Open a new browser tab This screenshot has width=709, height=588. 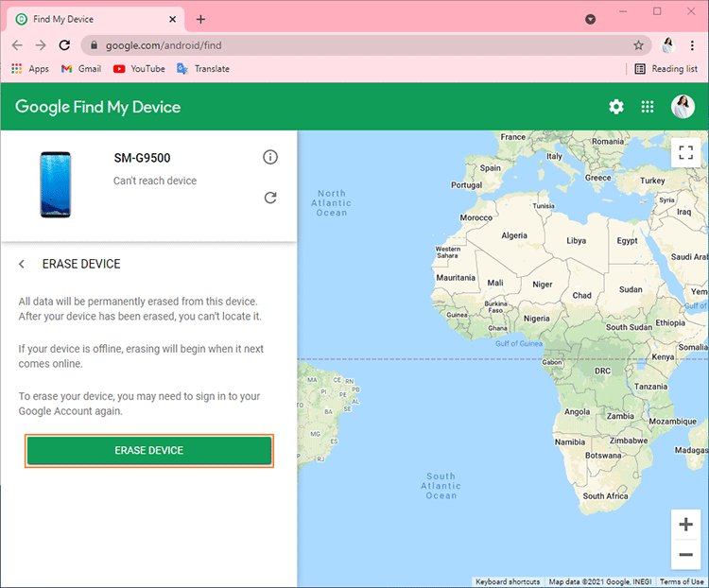pyautogui.click(x=200, y=20)
